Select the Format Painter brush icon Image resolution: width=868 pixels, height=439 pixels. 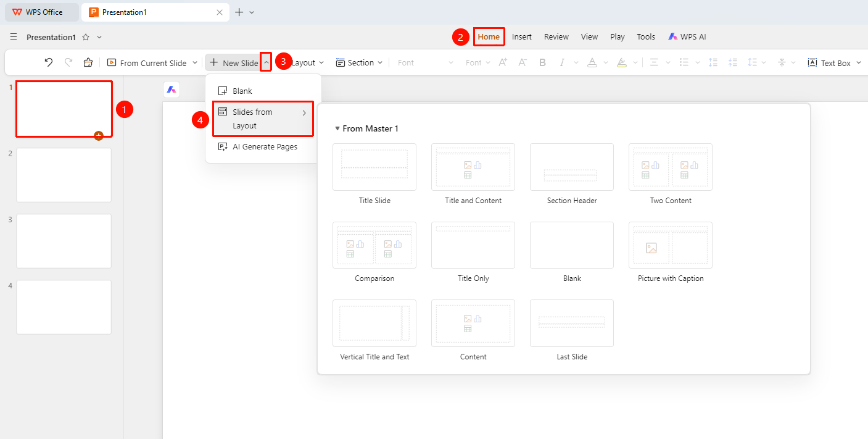click(x=88, y=62)
